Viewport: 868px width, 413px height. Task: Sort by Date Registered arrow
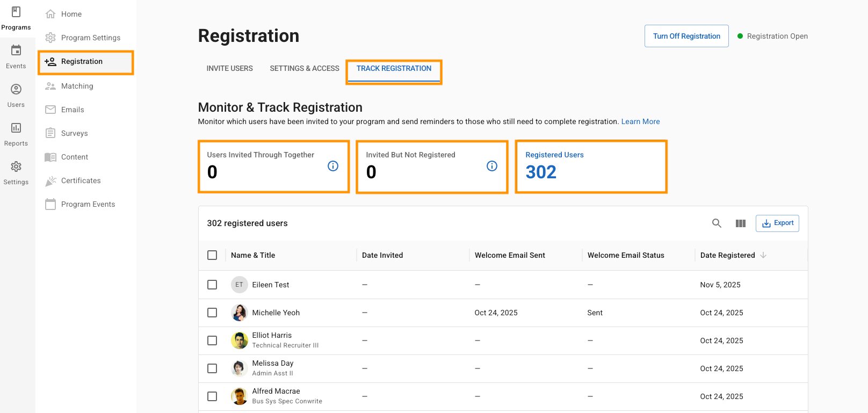tap(763, 255)
